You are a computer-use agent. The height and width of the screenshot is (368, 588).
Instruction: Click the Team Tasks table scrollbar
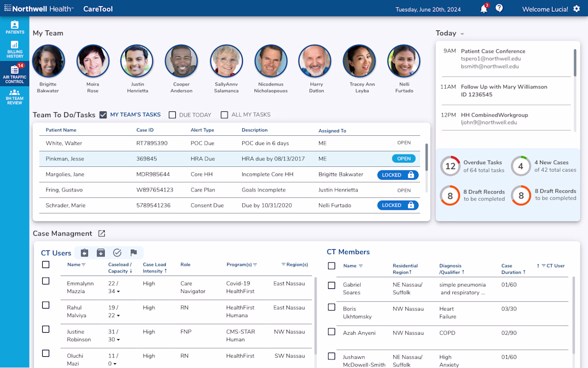427,157
